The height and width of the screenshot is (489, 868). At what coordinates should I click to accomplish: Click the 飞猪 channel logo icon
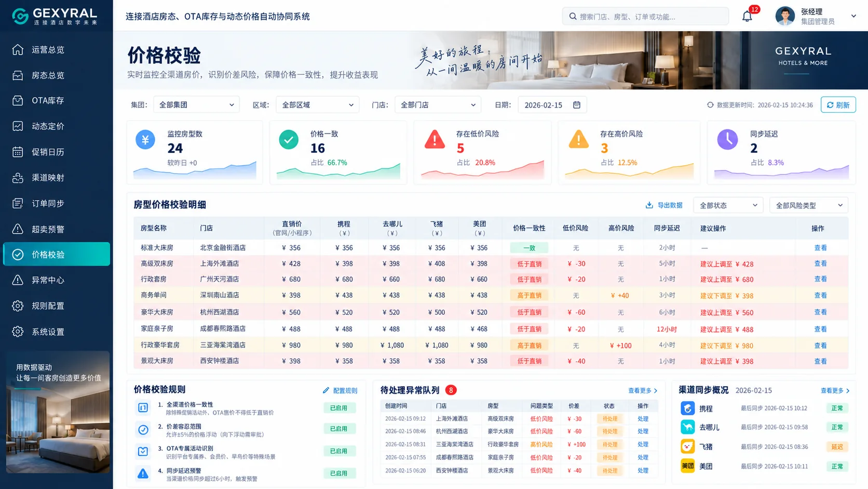(687, 446)
